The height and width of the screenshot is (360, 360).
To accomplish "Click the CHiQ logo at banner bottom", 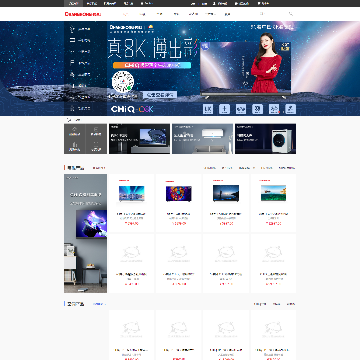I will [x=132, y=109].
